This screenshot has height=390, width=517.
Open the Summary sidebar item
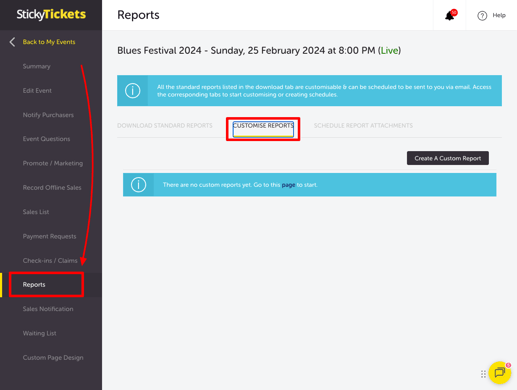37,66
